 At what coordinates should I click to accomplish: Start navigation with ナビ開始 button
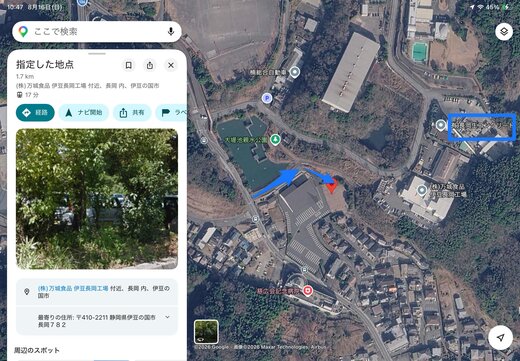84,113
